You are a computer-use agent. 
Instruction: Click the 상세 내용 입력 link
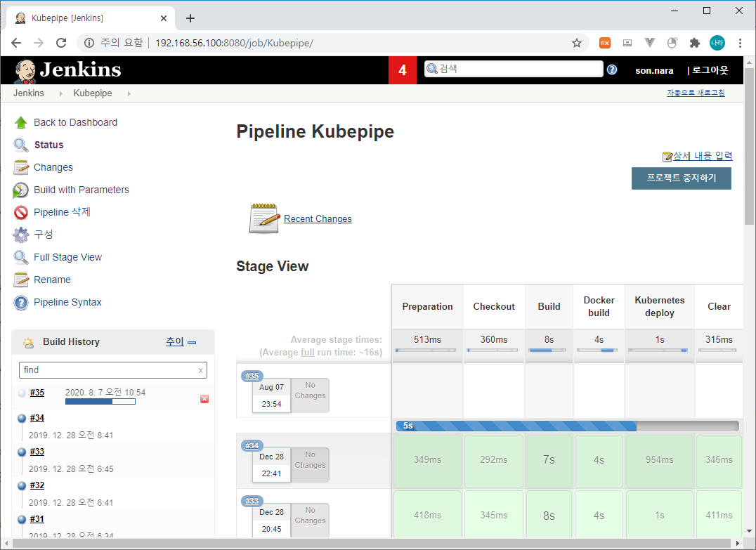703,156
